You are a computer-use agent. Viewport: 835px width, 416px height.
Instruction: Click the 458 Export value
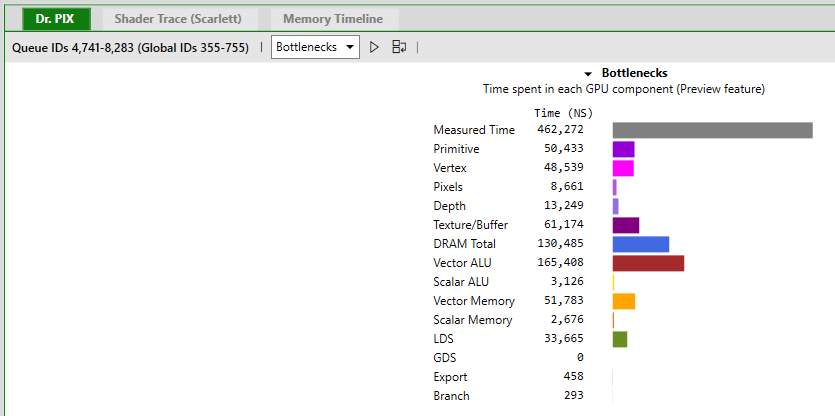tap(574, 377)
